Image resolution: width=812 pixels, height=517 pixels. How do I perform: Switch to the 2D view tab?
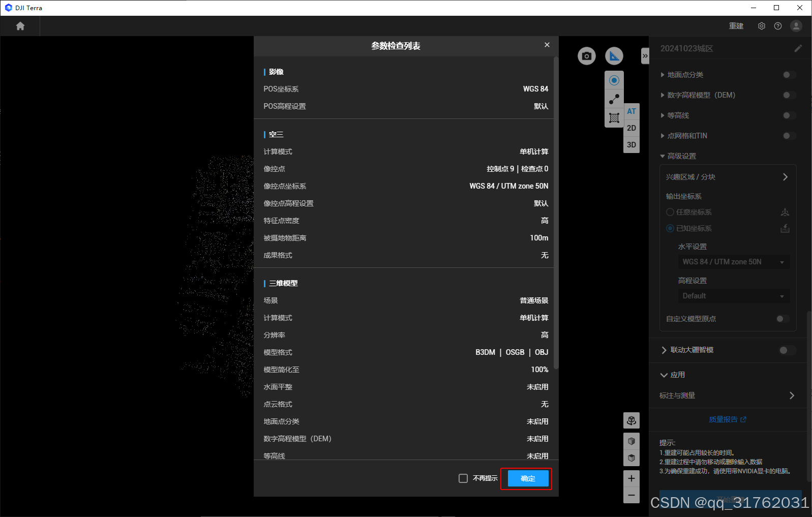pos(631,128)
